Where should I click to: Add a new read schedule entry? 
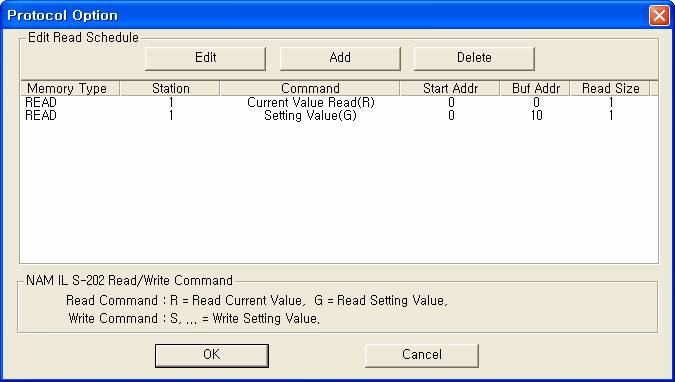tap(340, 58)
